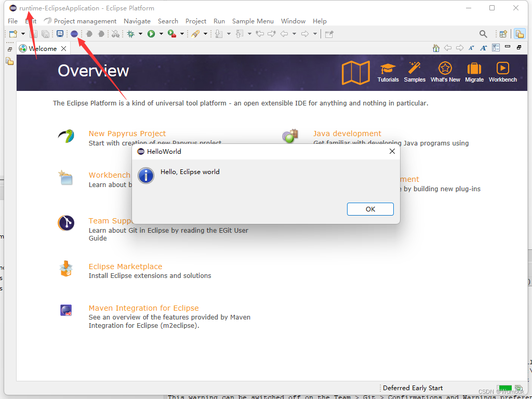The width and height of the screenshot is (532, 399).
Task: Expand External Tools dropdown arrow
Action: (182, 34)
